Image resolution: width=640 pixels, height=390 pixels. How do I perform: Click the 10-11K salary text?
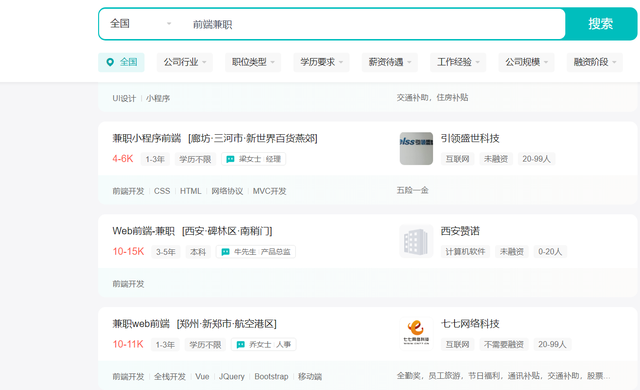tap(128, 344)
